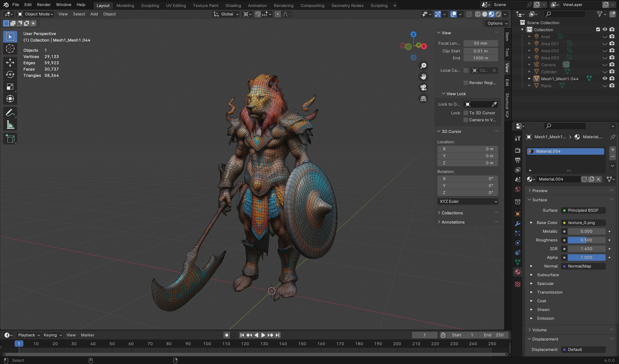Switch to the Sculpting workspace tab
619x364 pixels.
point(150,5)
